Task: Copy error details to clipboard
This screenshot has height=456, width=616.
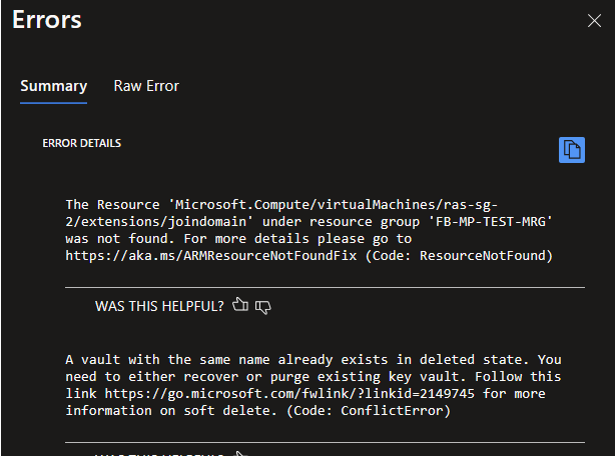Action: (571, 149)
